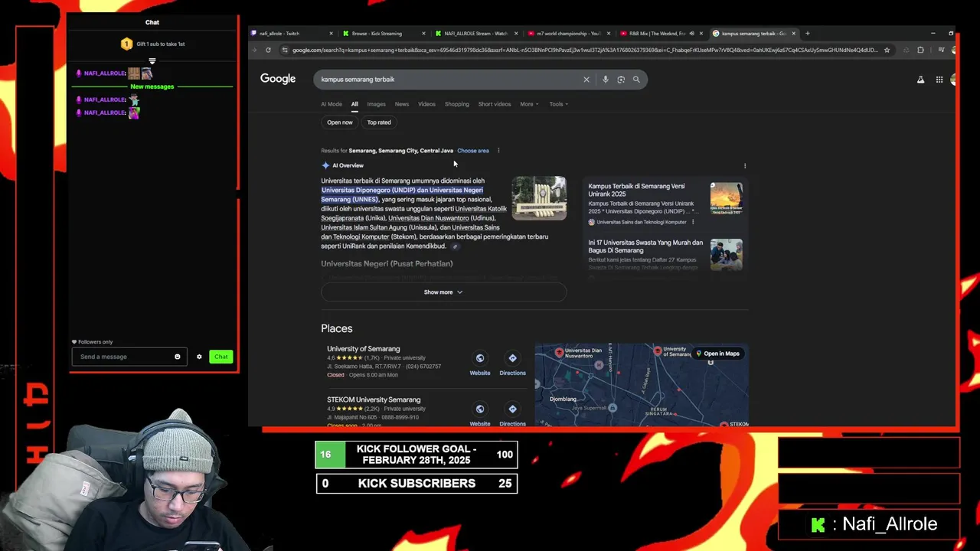Get directions to STEKOM University Semarang
The height and width of the screenshot is (551, 980).
(x=513, y=409)
